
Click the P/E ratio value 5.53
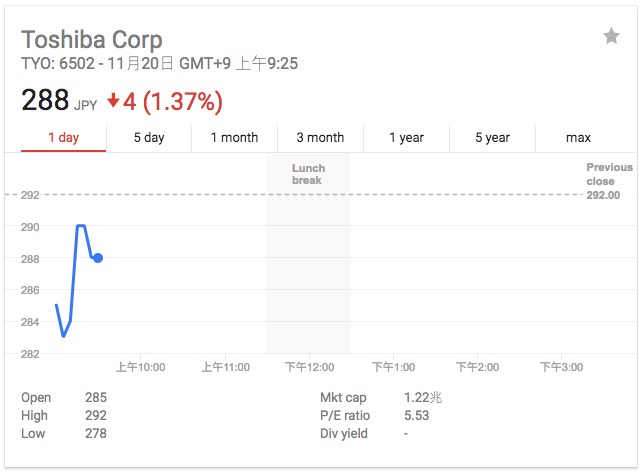(416, 416)
